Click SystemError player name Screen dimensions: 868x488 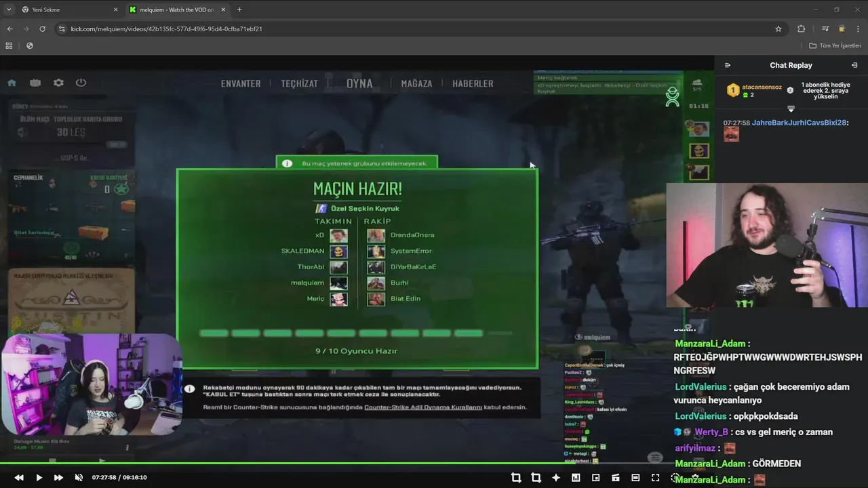(411, 251)
